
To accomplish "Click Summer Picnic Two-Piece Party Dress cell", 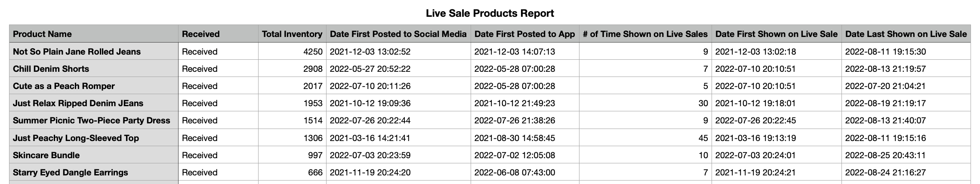I will pyautogui.click(x=91, y=120).
